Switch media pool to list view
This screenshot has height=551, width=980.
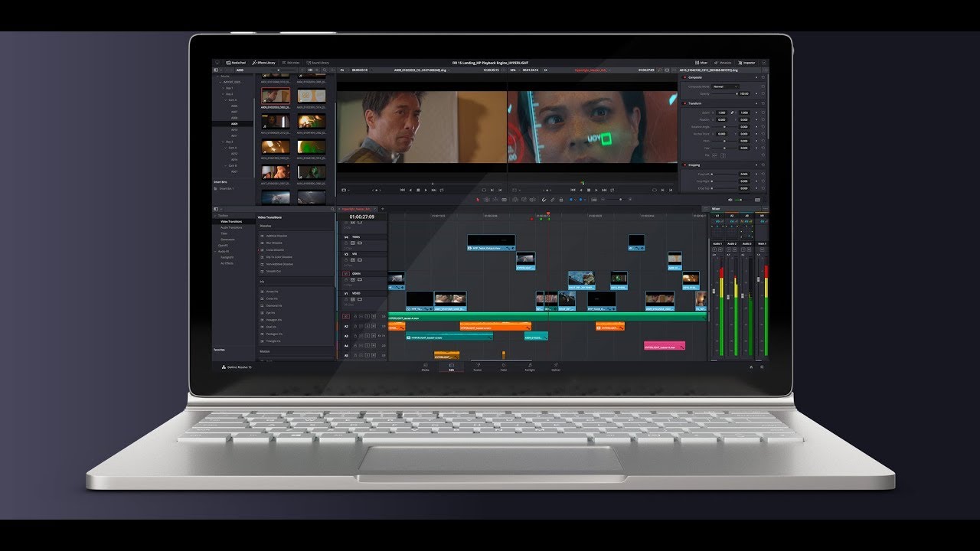(x=315, y=70)
